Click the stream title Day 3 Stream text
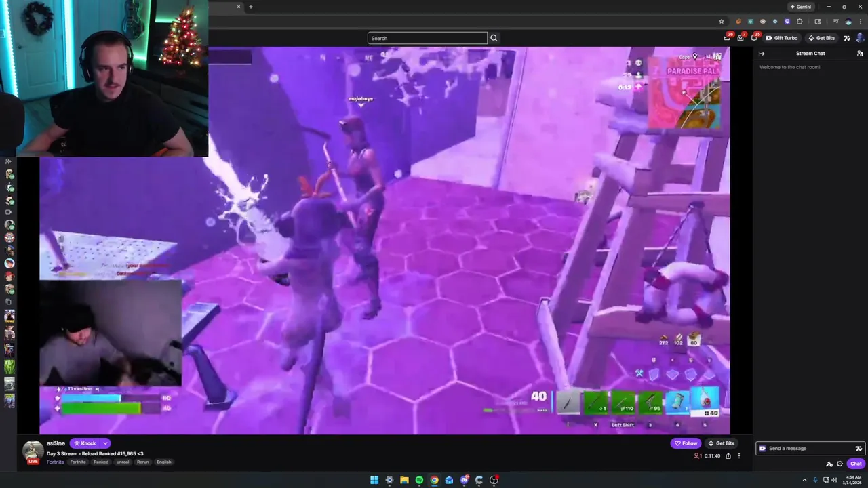The height and width of the screenshot is (488, 868). coord(95,453)
